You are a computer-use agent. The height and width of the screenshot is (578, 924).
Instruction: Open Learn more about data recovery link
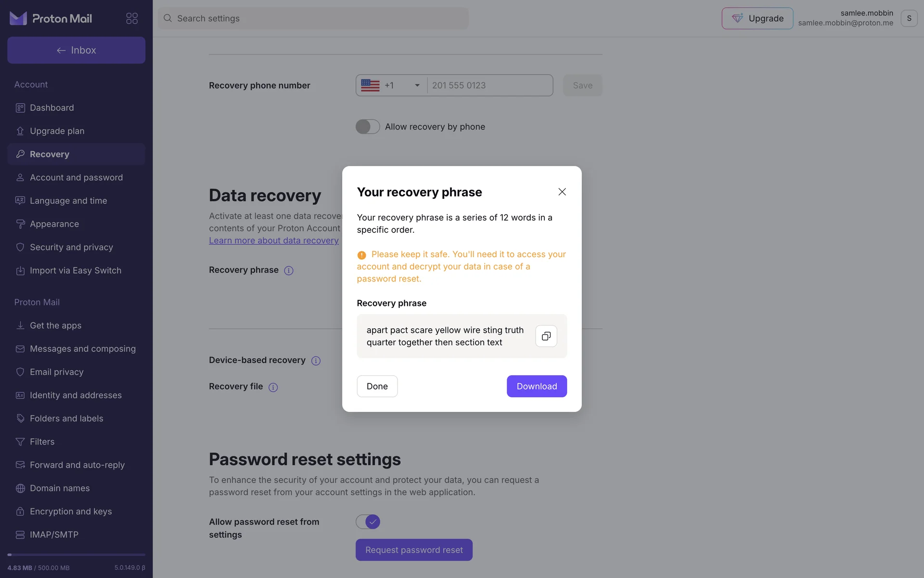[x=273, y=240]
